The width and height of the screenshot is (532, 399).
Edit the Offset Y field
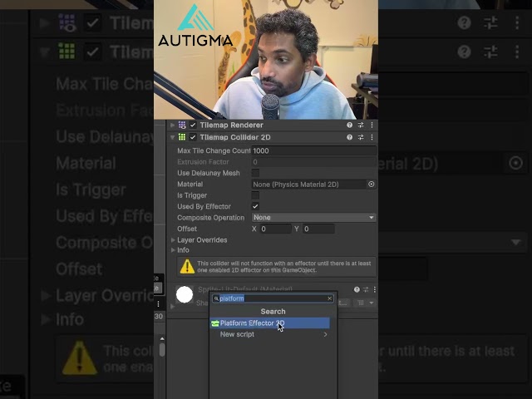319,229
